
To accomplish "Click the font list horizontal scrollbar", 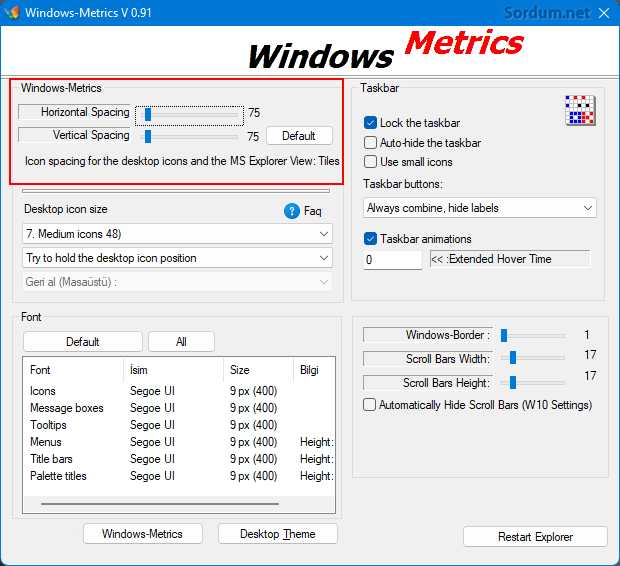I will tap(160, 504).
